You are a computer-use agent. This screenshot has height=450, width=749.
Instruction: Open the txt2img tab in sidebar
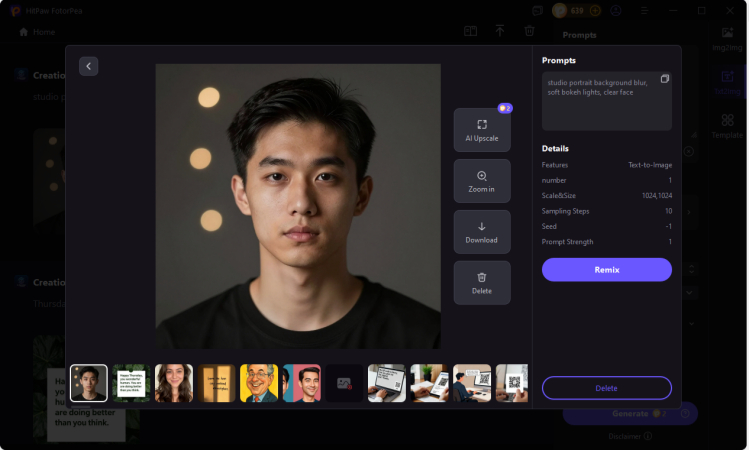pos(728,83)
